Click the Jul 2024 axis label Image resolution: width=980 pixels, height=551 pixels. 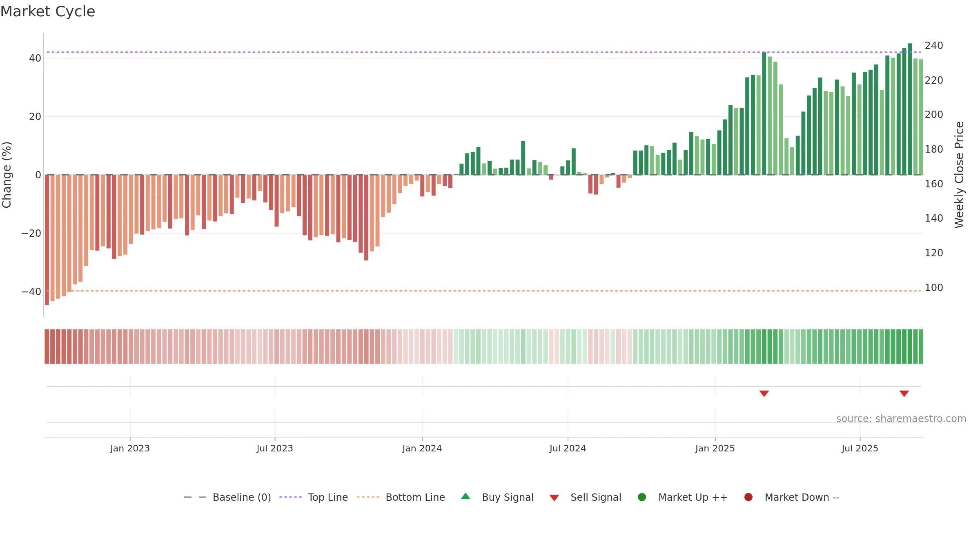coord(568,448)
